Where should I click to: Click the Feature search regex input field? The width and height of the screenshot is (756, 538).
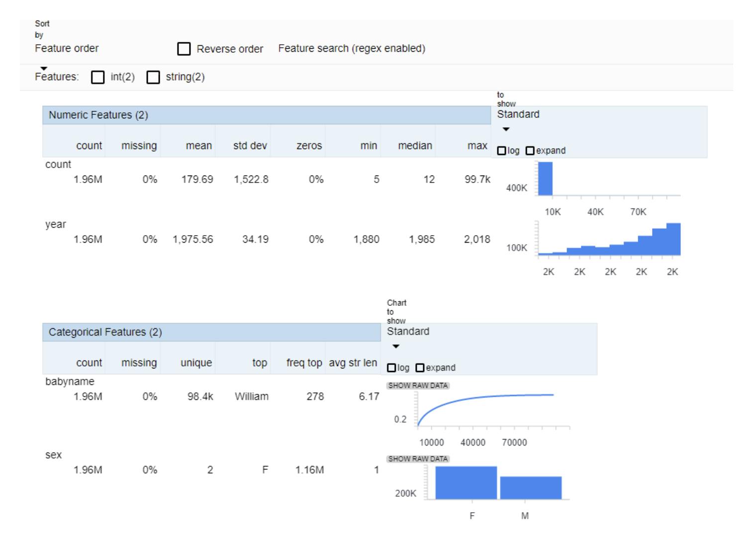[352, 49]
